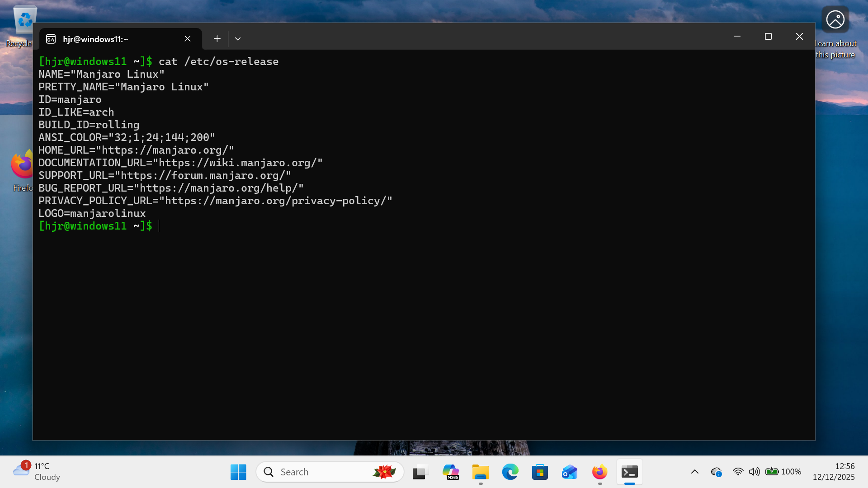This screenshot has width=868, height=488.
Task: Open the Wi-Fi network flyout
Action: (x=738, y=472)
